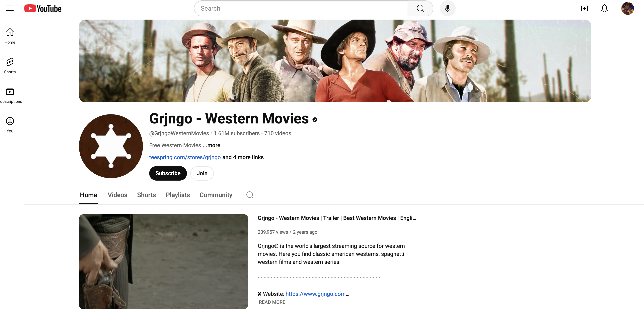644x324 pixels.
Task: Click the YouTube logo
Action: 43,9
